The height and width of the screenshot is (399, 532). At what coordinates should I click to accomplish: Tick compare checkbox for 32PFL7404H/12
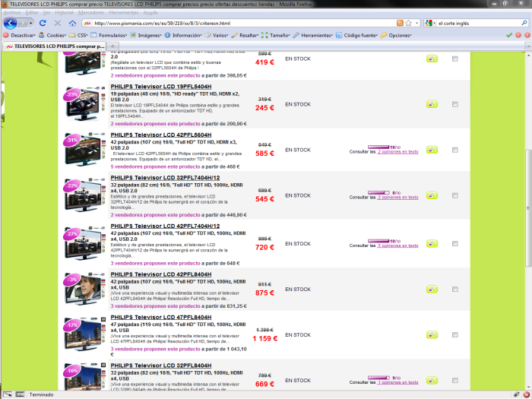tap(455, 195)
